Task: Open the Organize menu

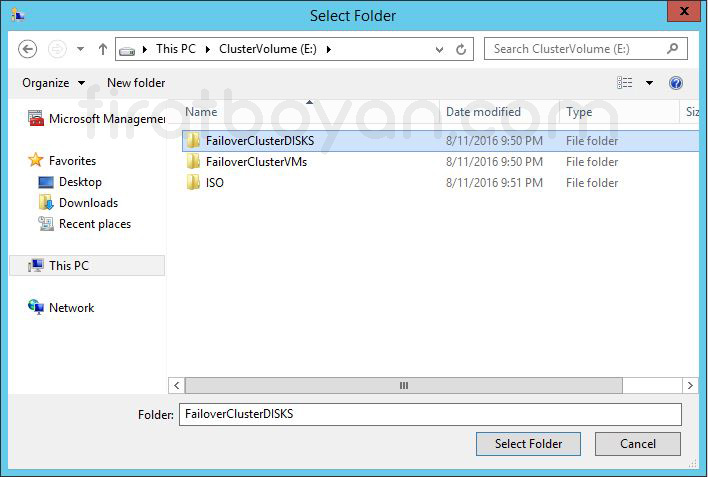Action: pos(53,83)
